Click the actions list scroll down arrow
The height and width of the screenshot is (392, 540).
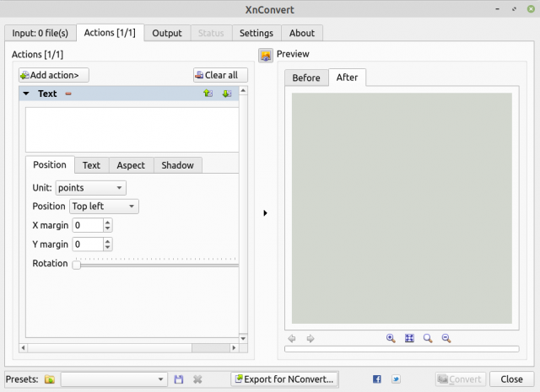coord(243,339)
